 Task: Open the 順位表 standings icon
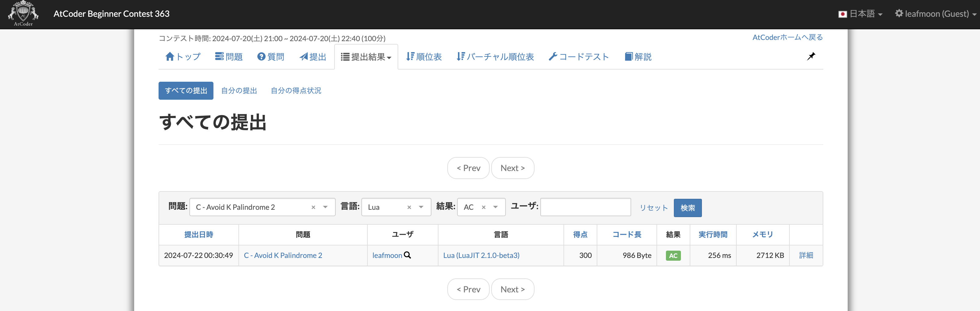click(x=410, y=56)
